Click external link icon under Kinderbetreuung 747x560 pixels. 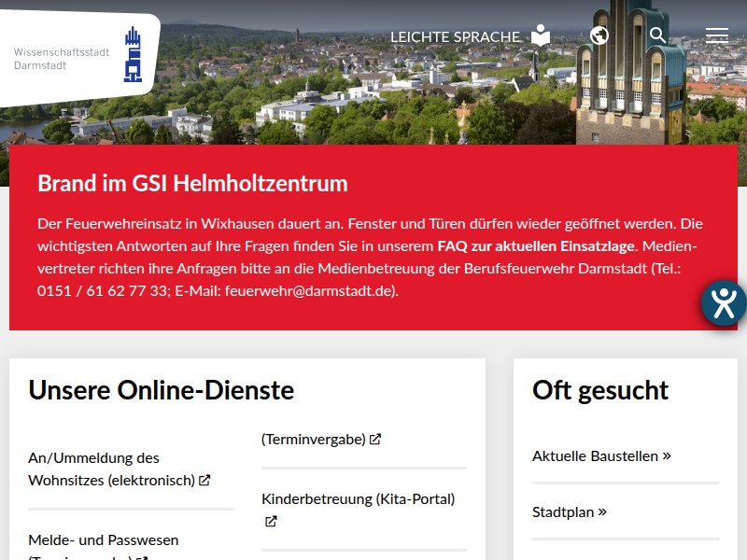(271, 522)
